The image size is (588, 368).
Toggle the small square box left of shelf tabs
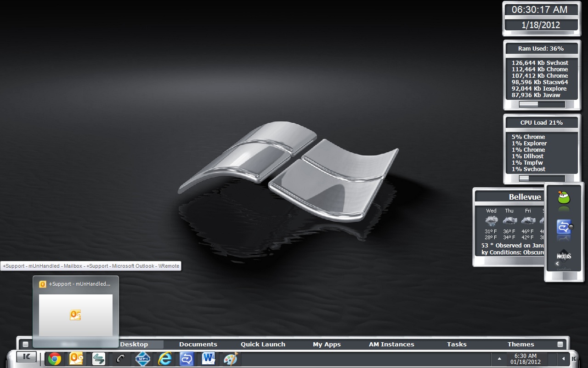pyautogui.click(x=26, y=344)
